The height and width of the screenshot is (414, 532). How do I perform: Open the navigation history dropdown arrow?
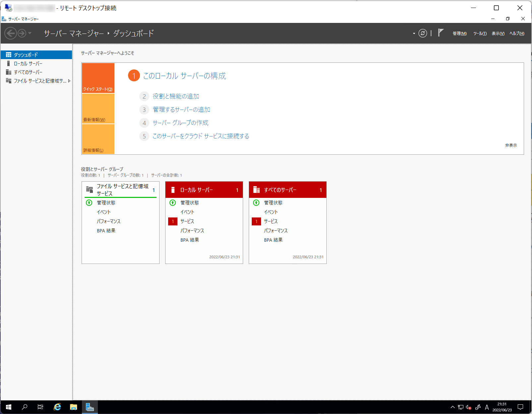(x=30, y=33)
